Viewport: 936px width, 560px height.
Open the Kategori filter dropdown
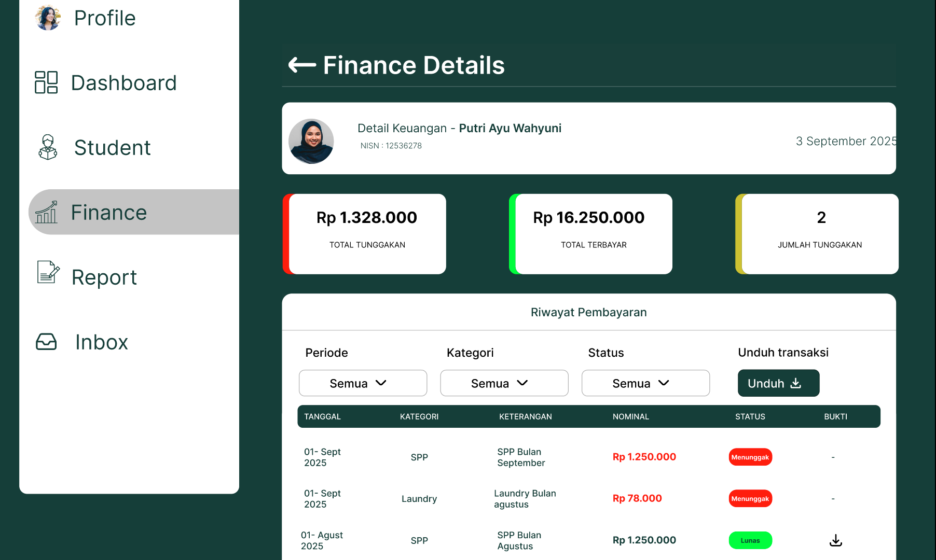coord(504,383)
